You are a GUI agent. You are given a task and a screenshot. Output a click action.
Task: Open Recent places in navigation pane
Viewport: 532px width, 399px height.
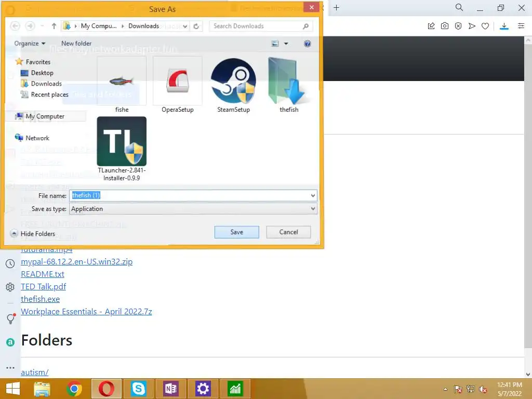coord(45,95)
